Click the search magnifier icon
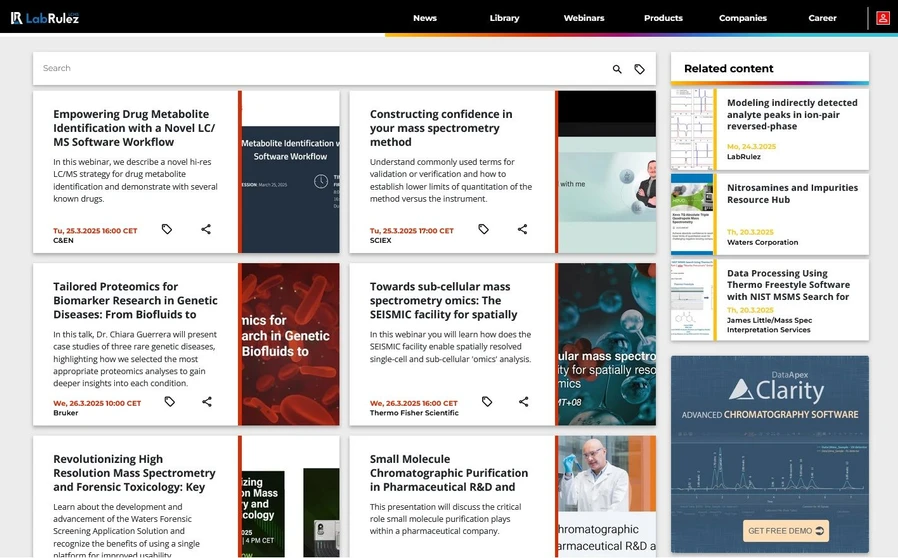This screenshot has height=558, width=898. tap(617, 69)
